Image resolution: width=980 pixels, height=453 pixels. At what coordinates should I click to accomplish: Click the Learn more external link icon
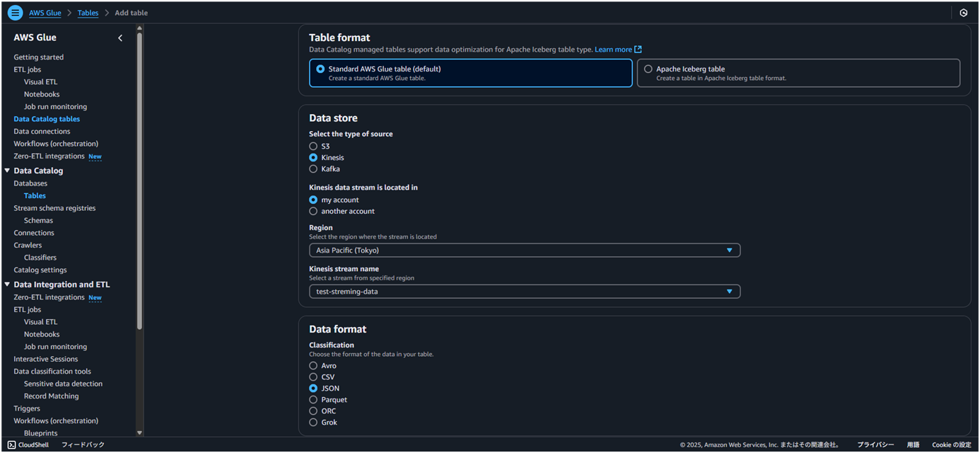point(638,50)
